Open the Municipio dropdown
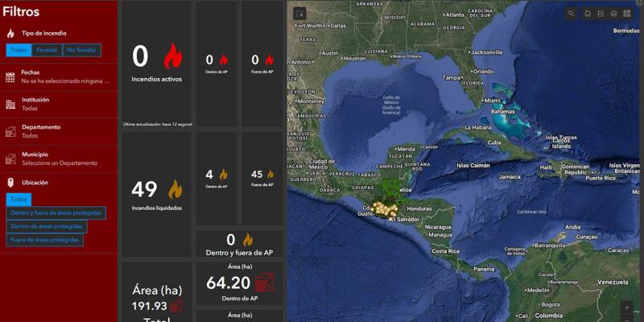Image resolution: width=644 pixels, height=322 pixels. (59, 159)
